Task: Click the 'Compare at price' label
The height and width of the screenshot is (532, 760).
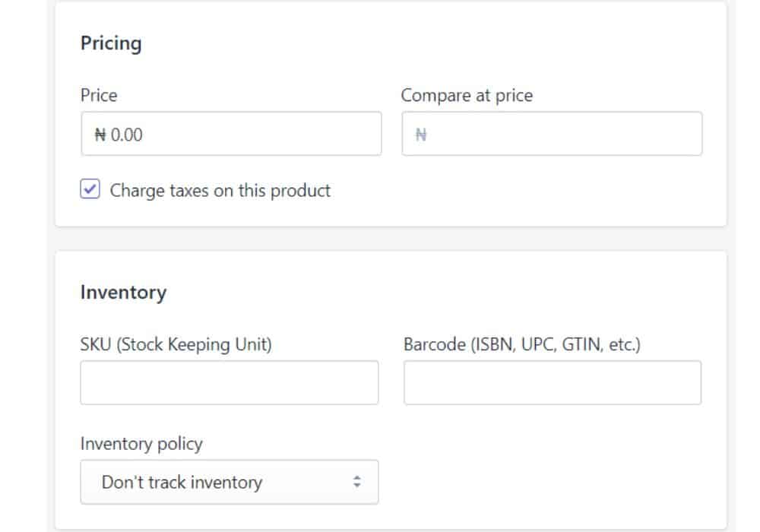Action: coord(467,96)
